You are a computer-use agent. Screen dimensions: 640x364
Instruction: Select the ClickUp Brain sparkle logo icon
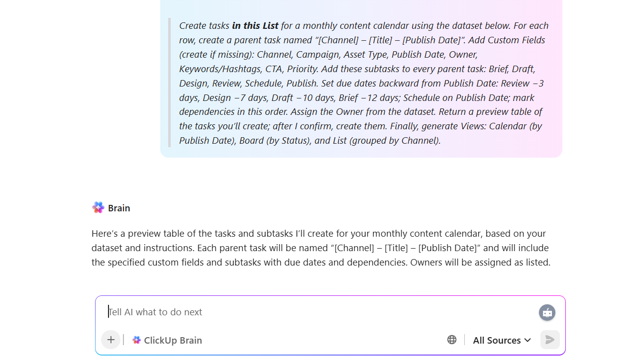tap(136, 340)
